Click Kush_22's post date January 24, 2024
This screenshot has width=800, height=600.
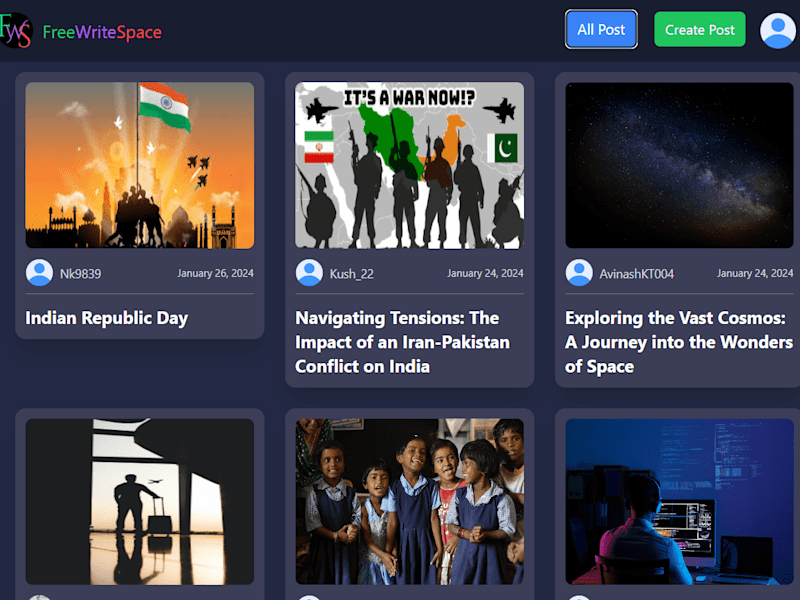(485, 273)
